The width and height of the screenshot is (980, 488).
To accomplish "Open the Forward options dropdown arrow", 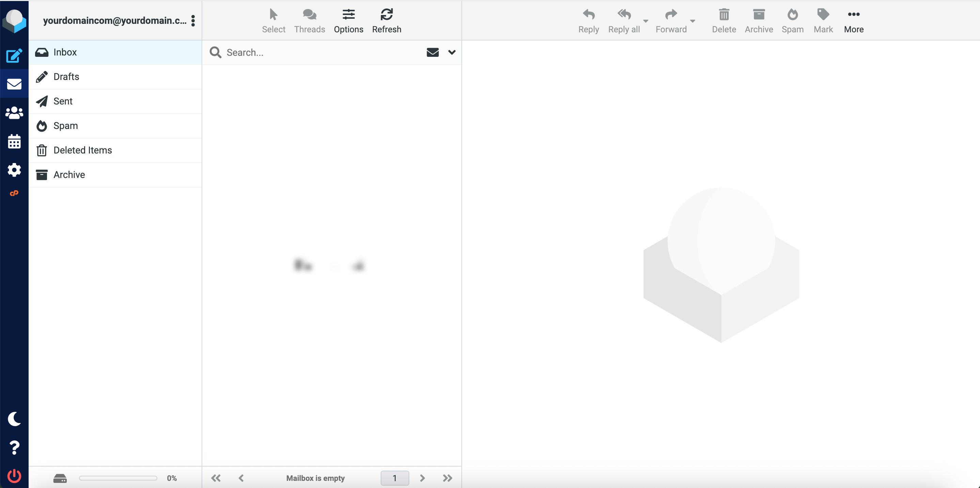I will [x=692, y=21].
